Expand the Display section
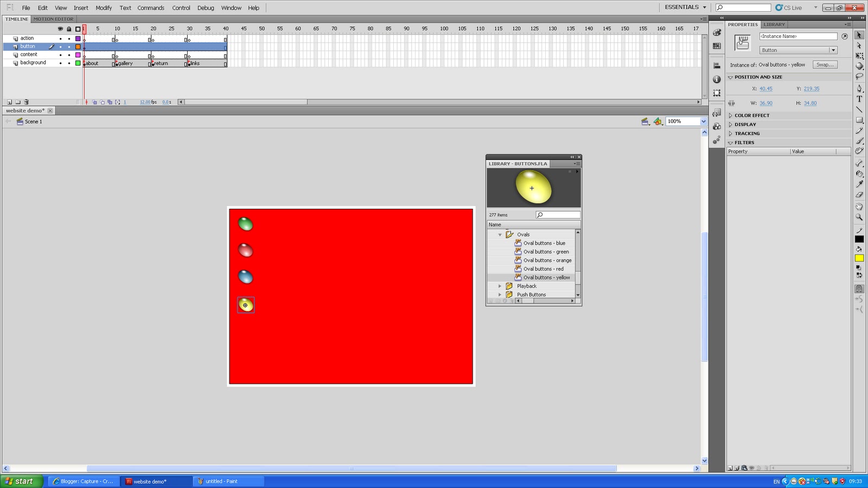Viewport: 868px width, 488px height. click(x=730, y=124)
